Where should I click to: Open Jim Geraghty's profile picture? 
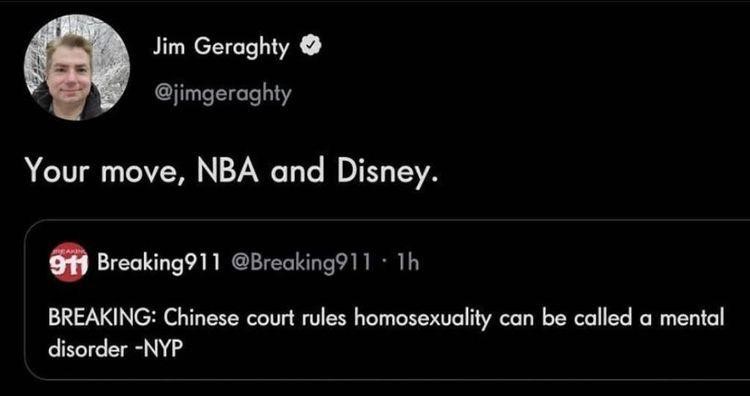pyautogui.click(x=77, y=66)
